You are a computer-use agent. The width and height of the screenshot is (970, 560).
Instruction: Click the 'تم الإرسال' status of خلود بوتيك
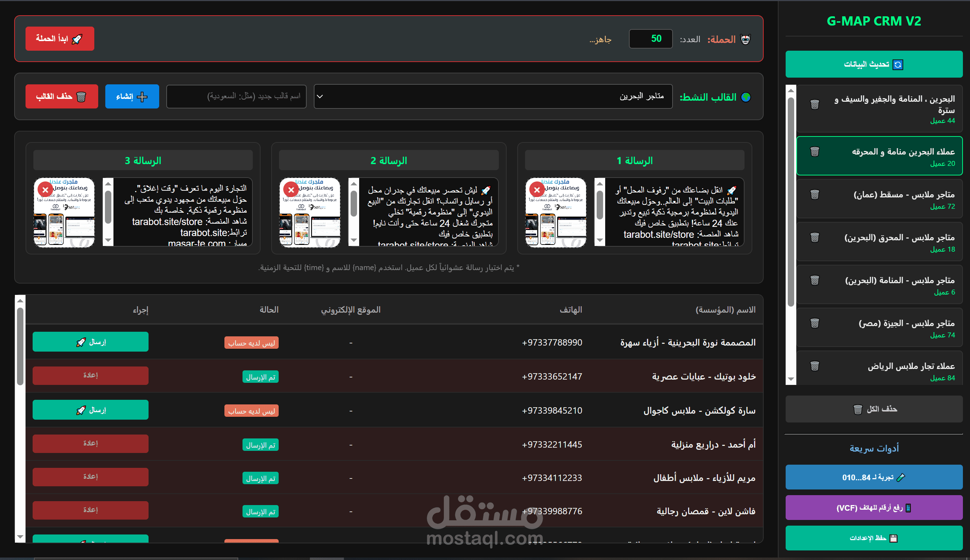click(x=260, y=377)
